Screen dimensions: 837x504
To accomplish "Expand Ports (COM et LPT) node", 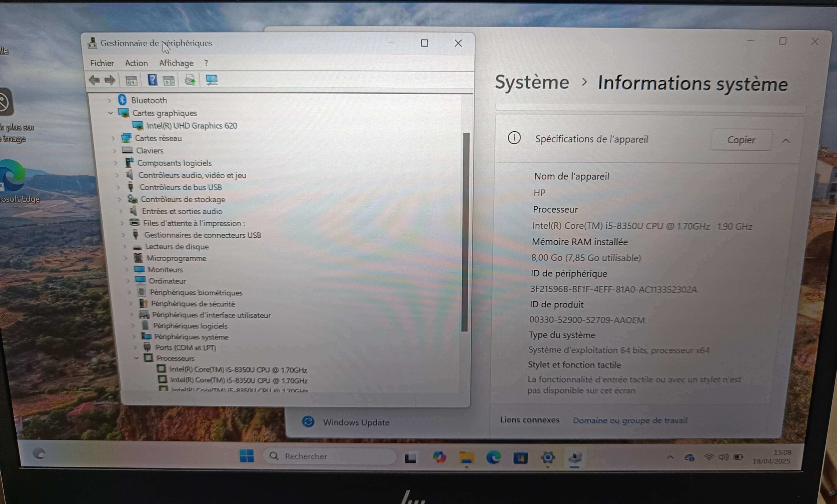I will [x=135, y=347].
